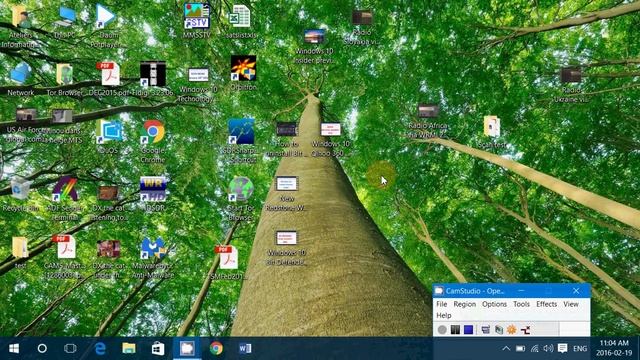Click the Windows Start button
The height and width of the screenshot is (360, 640).
pos(14,349)
